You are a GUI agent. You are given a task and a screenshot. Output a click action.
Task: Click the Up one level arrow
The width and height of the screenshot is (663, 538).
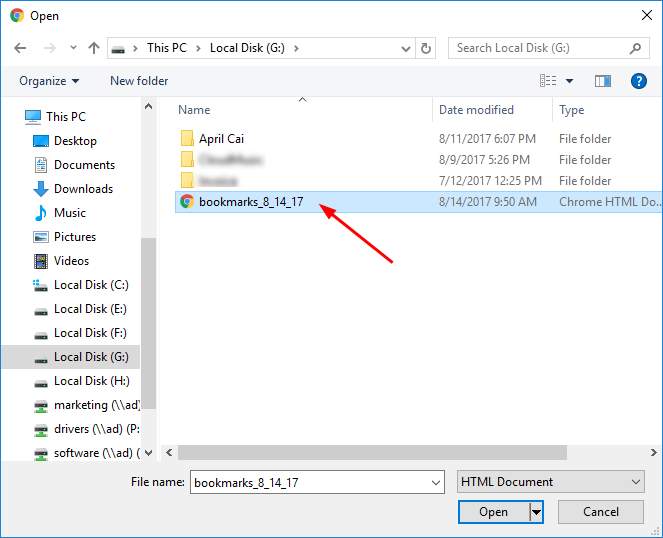(94, 48)
